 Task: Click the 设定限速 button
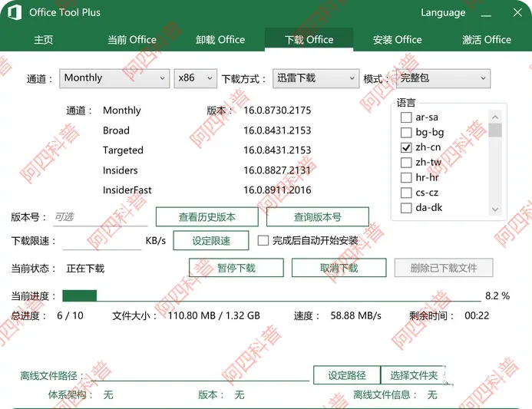click(210, 240)
